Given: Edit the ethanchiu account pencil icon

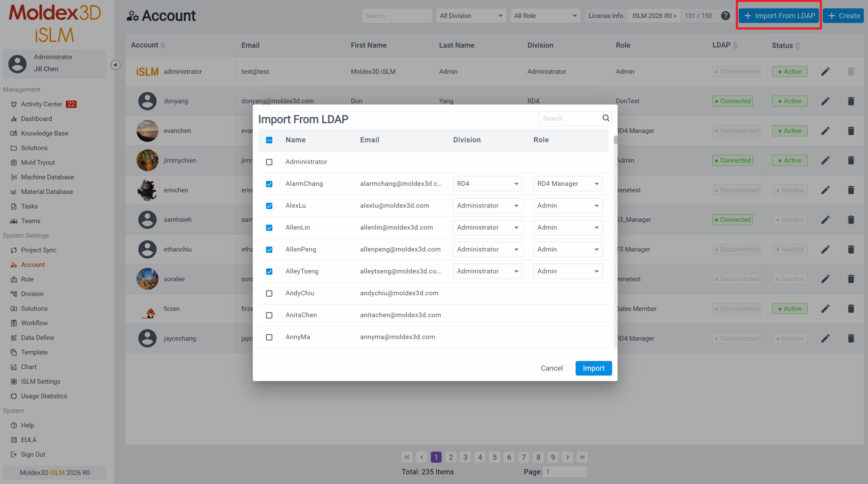Looking at the screenshot, I should point(825,249).
